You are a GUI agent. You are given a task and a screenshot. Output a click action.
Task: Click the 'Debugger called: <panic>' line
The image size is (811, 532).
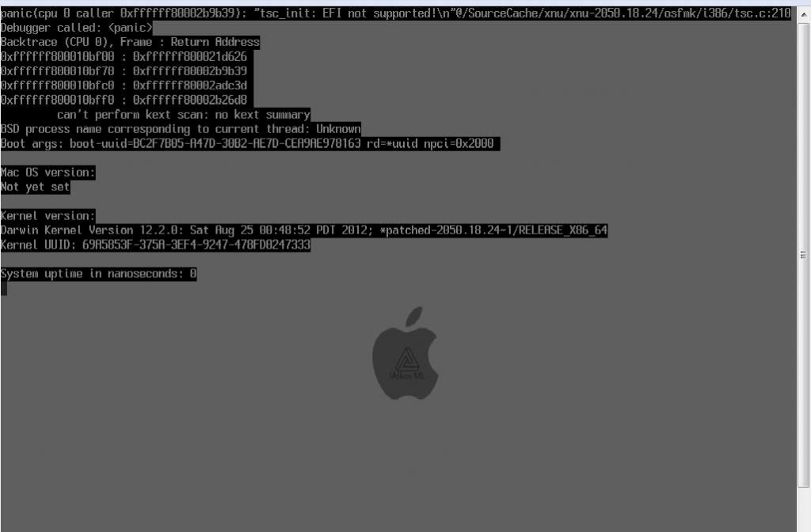[77, 28]
